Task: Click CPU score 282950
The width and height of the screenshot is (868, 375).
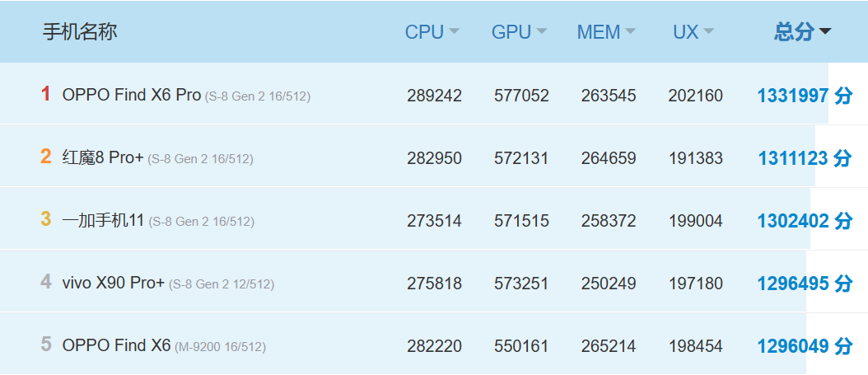Action: [434, 158]
